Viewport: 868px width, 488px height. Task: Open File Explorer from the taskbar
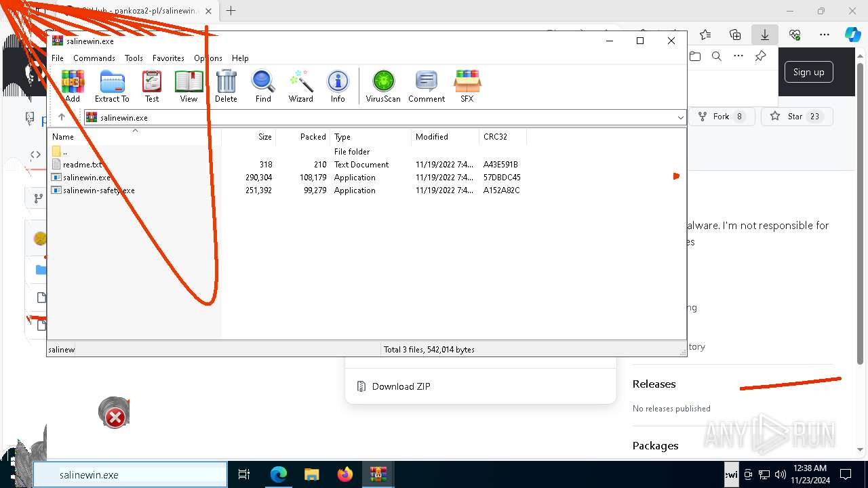coord(311,475)
